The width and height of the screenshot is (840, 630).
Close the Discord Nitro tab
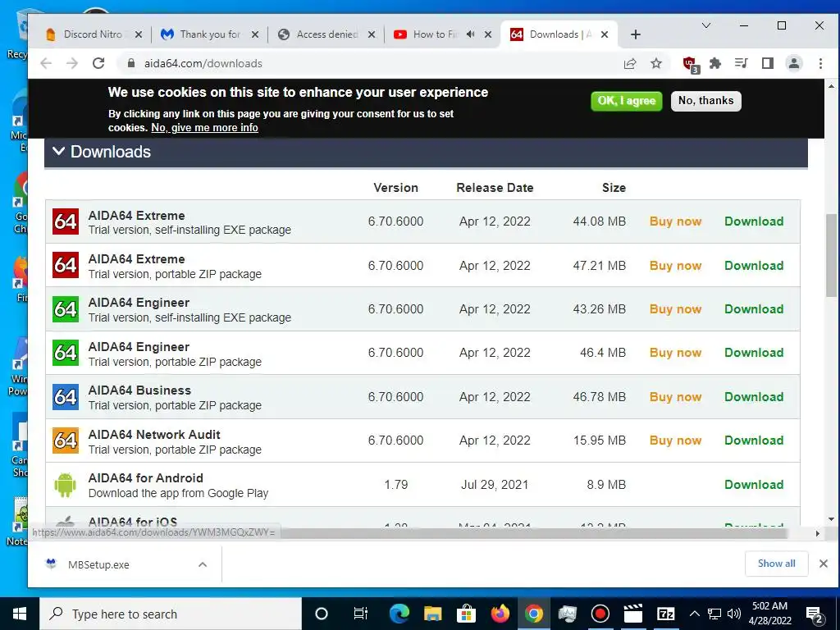click(138, 34)
